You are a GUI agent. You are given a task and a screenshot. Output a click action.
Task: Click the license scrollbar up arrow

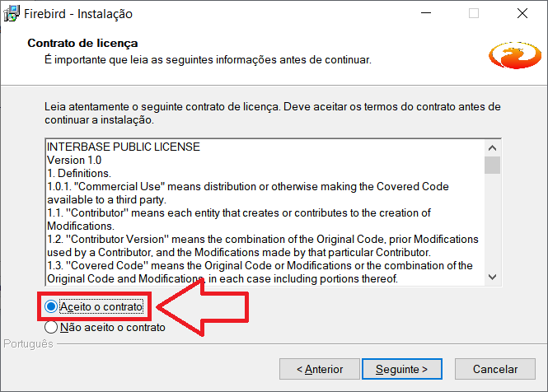[492, 147]
